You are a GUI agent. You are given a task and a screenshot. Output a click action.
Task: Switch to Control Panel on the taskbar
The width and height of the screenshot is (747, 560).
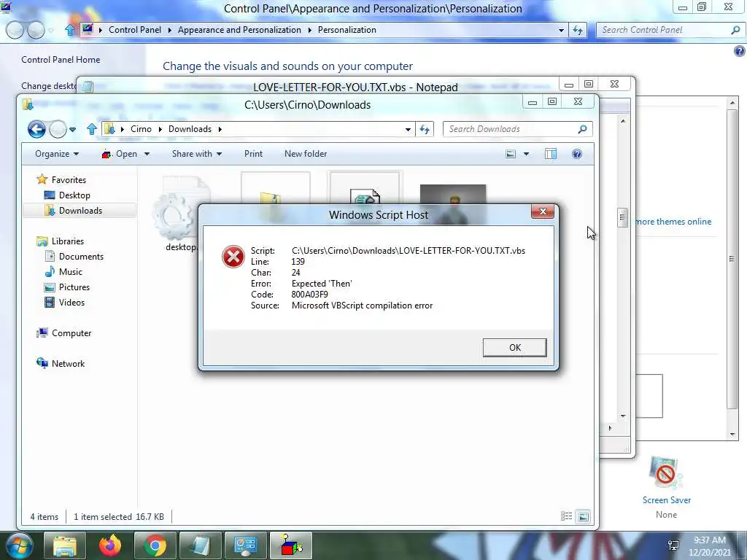point(246,545)
